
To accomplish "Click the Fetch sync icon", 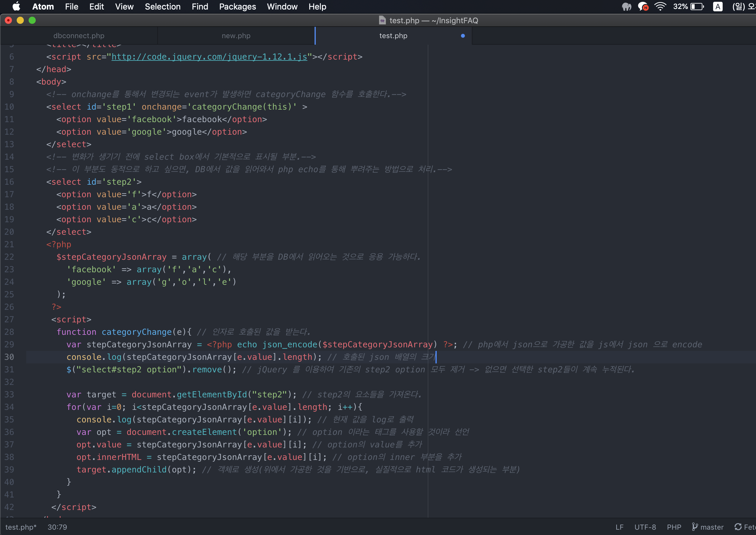I will tap(738, 527).
